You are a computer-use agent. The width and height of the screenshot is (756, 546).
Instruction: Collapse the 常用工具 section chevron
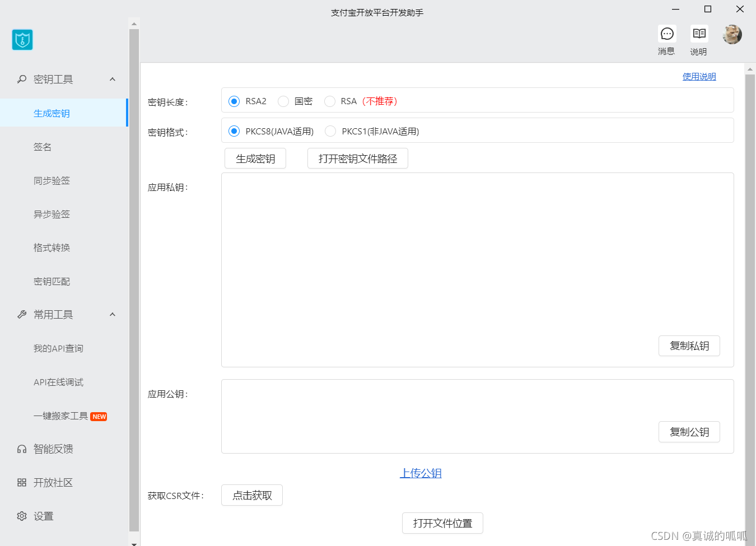[x=113, y=315]
